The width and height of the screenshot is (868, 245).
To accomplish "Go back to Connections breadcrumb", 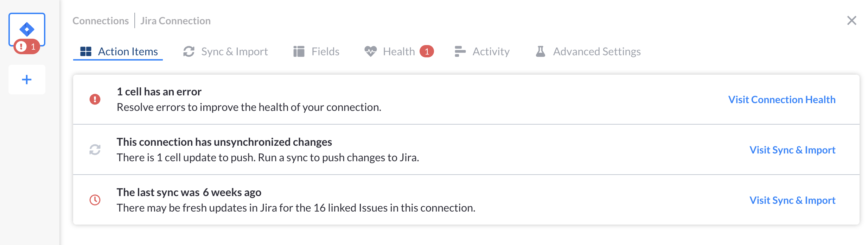I will (101, 21).
